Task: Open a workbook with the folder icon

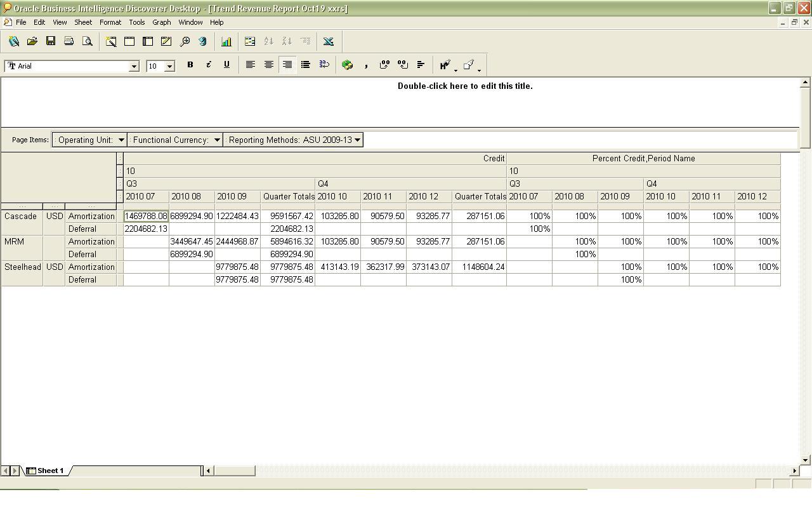Action: pyautogui.click(x=32, y=41)
